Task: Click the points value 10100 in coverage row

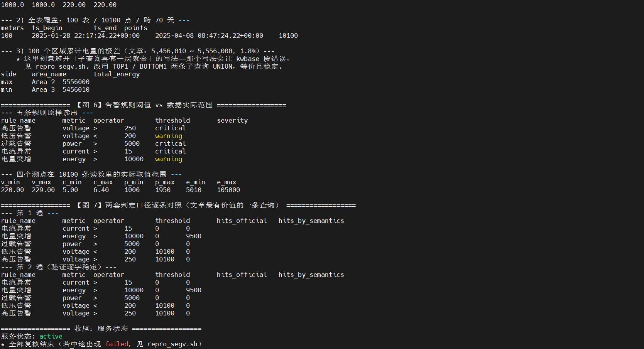Action: click(288, 35)
